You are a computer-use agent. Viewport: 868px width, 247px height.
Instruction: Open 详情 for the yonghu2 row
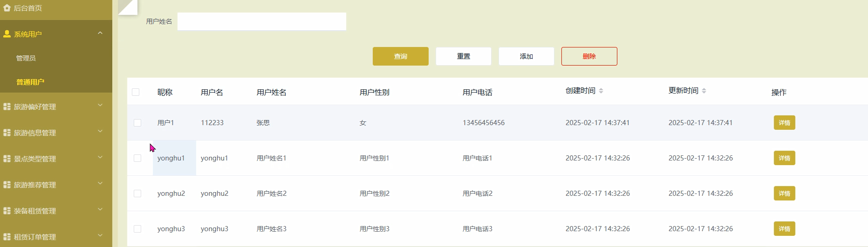tap(785, 194)
